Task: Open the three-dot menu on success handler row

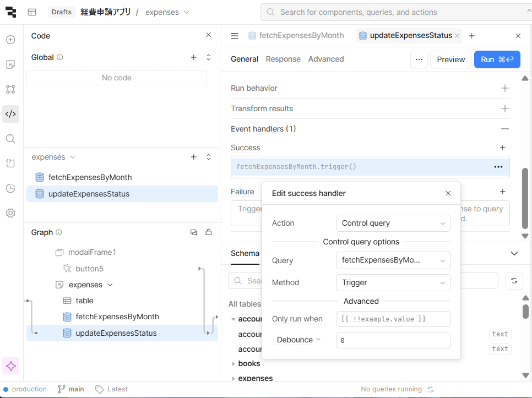Action: (498, 167)
